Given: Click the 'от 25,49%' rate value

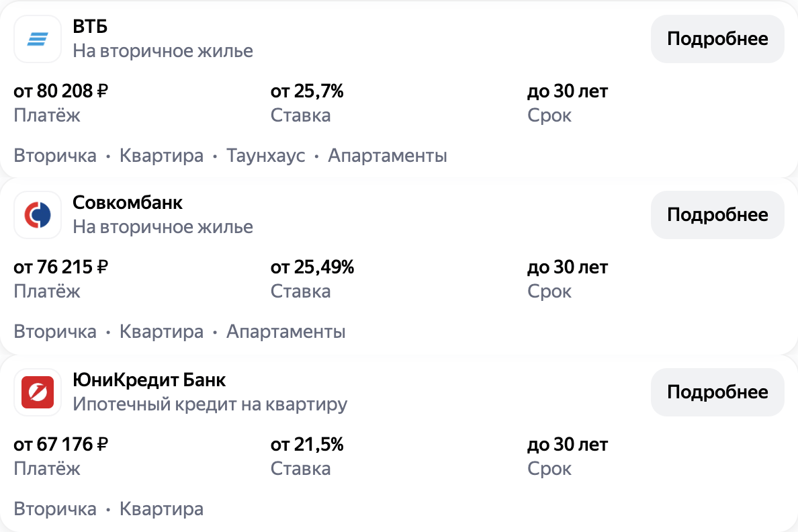Looking at the screenshot, I should tap(312, 267).
